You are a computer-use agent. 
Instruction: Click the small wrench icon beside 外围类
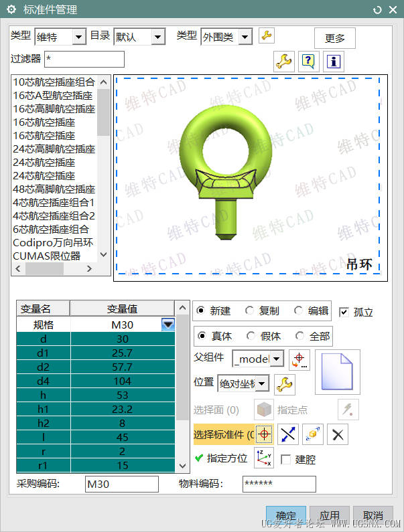click(267, 35)
